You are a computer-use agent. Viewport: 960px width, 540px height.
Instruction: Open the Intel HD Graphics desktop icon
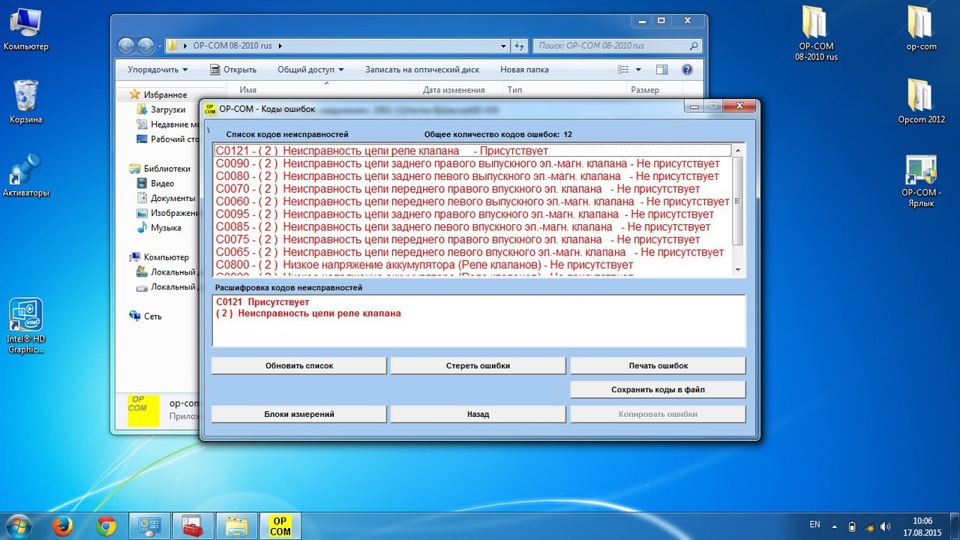click(25, 326)
